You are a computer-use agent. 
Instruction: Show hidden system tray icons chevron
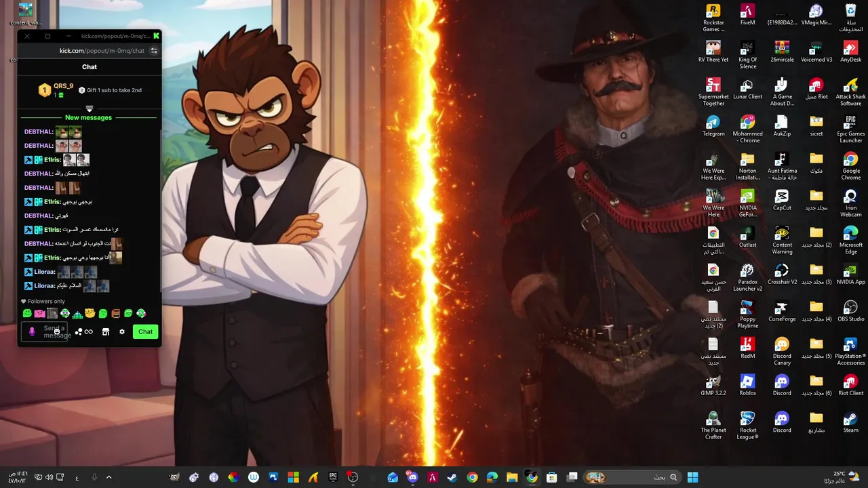click(x=108, y=477)
